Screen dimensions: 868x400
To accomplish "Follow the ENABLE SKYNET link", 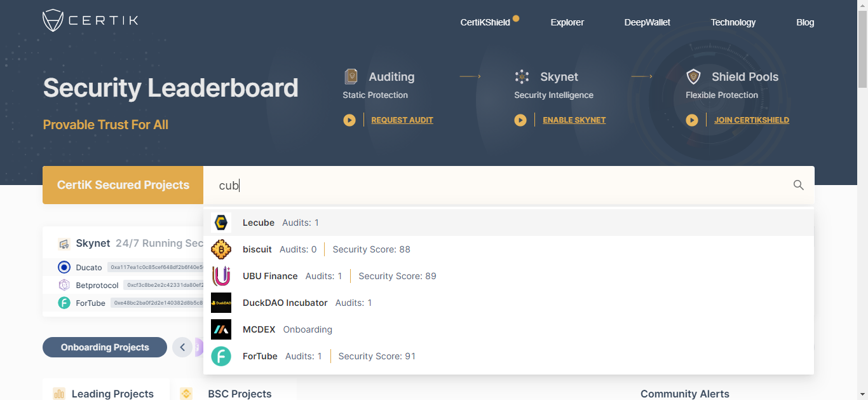I will (x=574, y=120).
